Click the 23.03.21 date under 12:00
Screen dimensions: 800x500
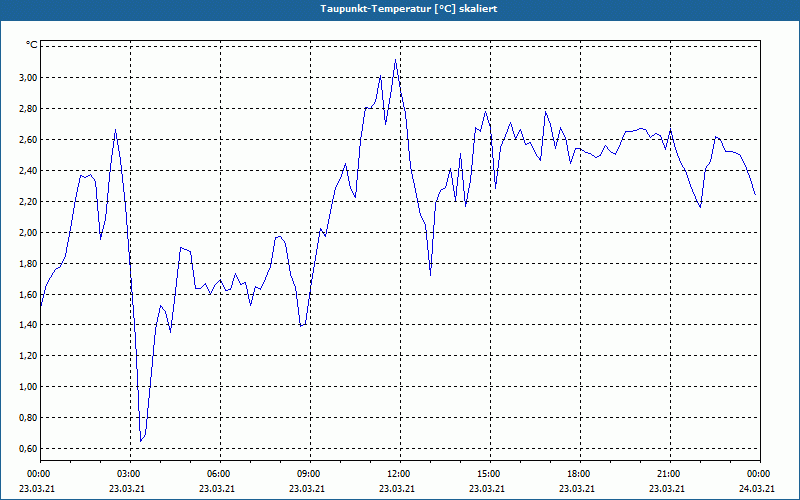pyautogui.click(x=396, y=488)
